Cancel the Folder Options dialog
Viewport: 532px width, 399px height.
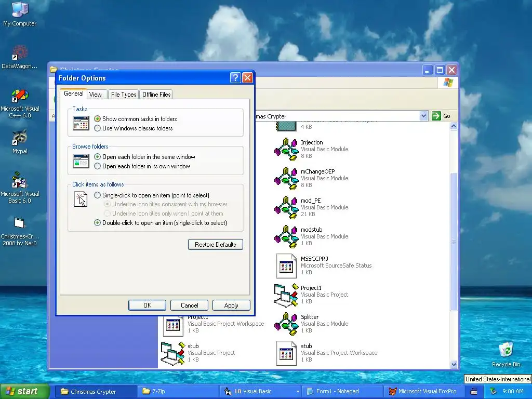click(x=189, y=305)
